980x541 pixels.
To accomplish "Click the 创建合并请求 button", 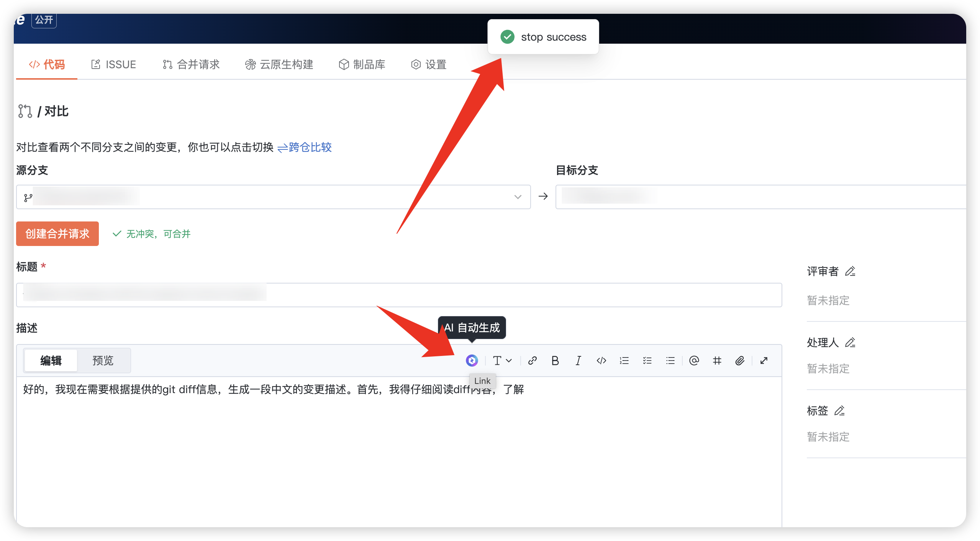I will [57, 234].
